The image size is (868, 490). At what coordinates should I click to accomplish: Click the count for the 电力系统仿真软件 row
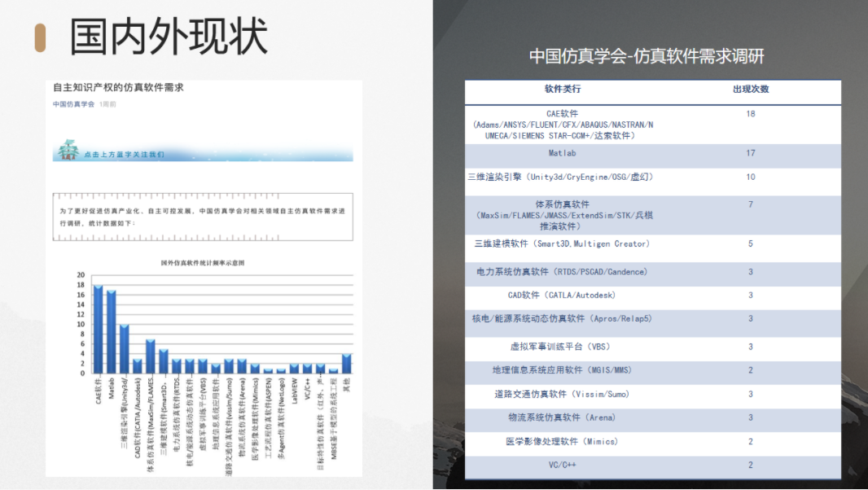[751, 272]
